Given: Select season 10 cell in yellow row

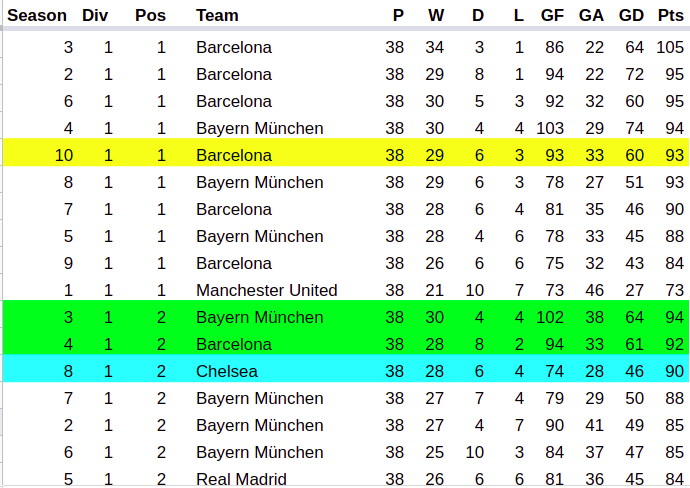Looking at the screenshot, I should coord(64,155).
